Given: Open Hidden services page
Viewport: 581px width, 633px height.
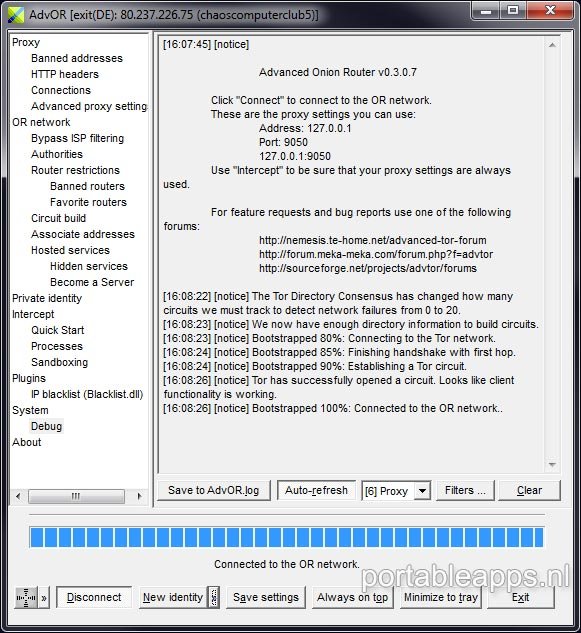Looking at the screenshot, I should [x=88, y=266].
